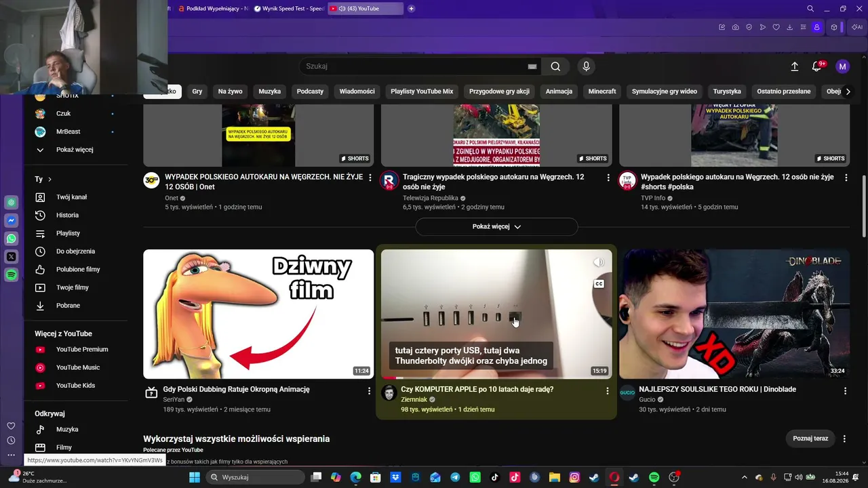Open Do obejrzenia in the sidebar
Screen dimensions: 868x488
75,251
